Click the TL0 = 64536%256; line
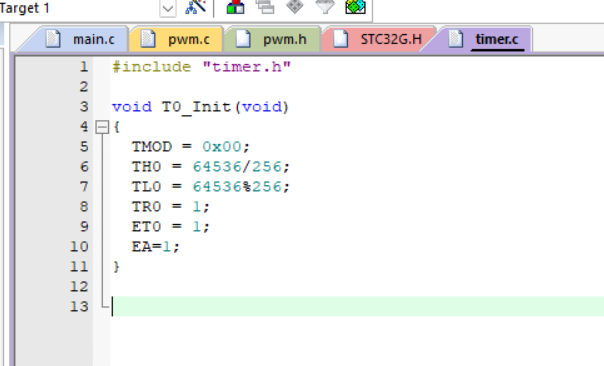Viewport: 604px width, 366px height. point(210,187)
